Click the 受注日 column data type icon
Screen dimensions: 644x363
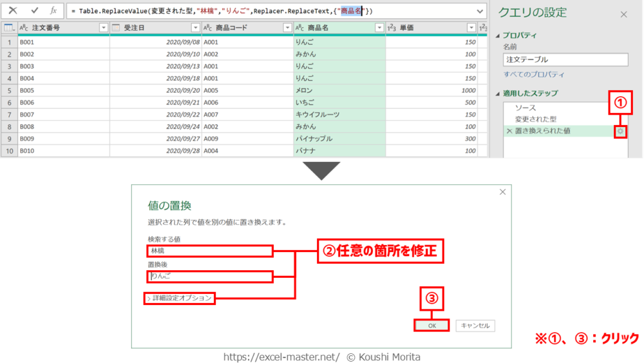point(116,28)
